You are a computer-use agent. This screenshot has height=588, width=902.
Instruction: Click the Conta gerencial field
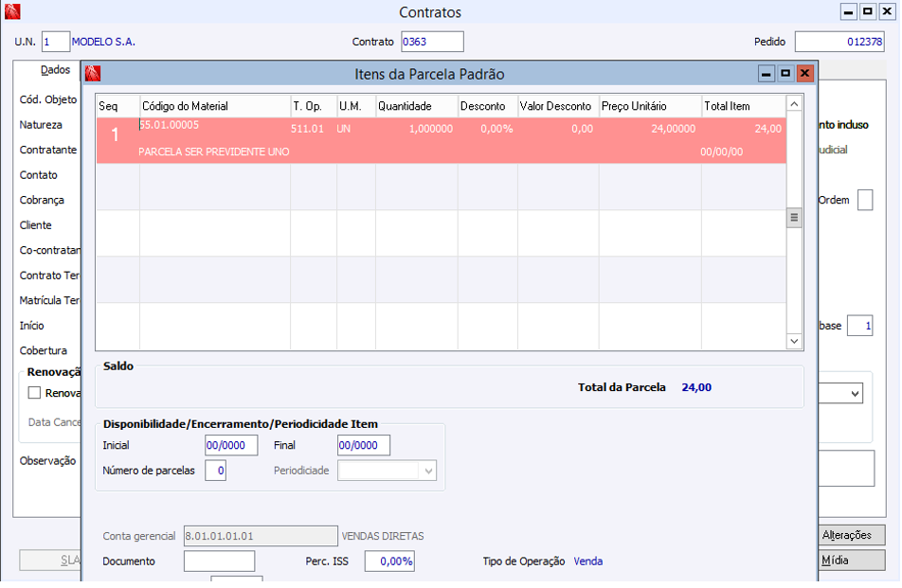click(261, 536)
